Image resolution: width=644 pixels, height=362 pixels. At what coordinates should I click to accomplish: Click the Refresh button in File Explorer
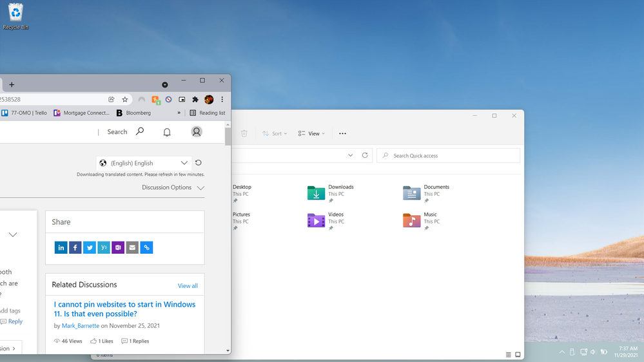point(365,155)
